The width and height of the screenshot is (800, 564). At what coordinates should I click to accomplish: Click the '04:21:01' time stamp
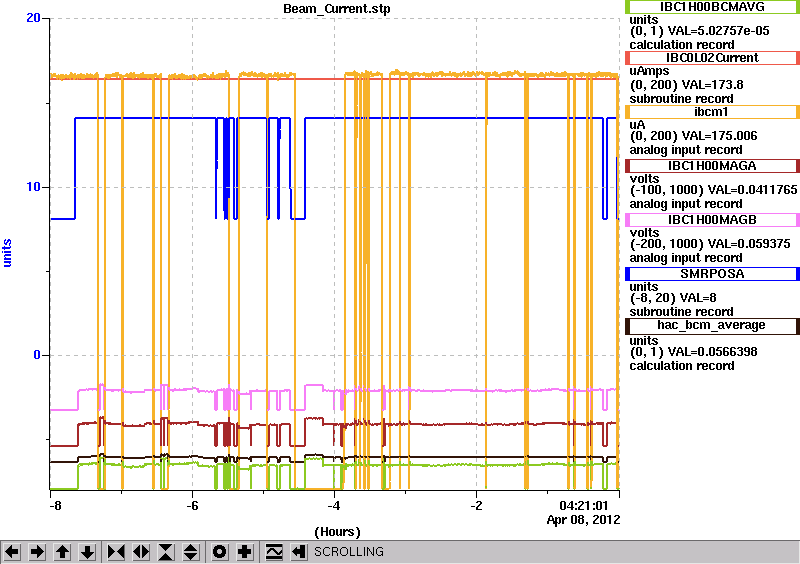[584, 506]
